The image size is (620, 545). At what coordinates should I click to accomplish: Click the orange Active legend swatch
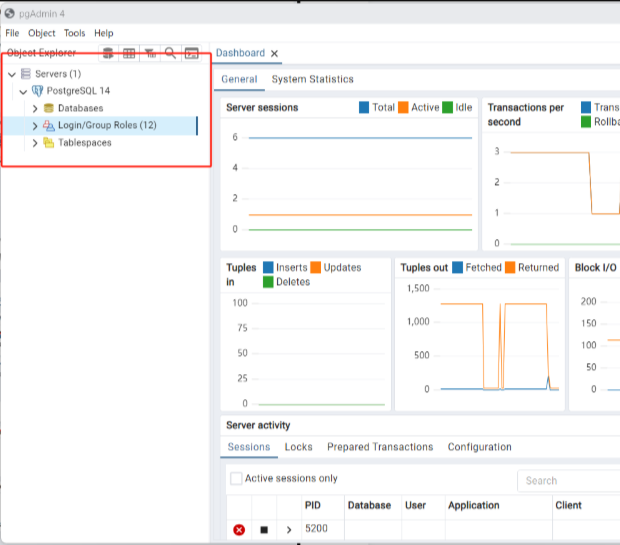click(x=403, y=108)
